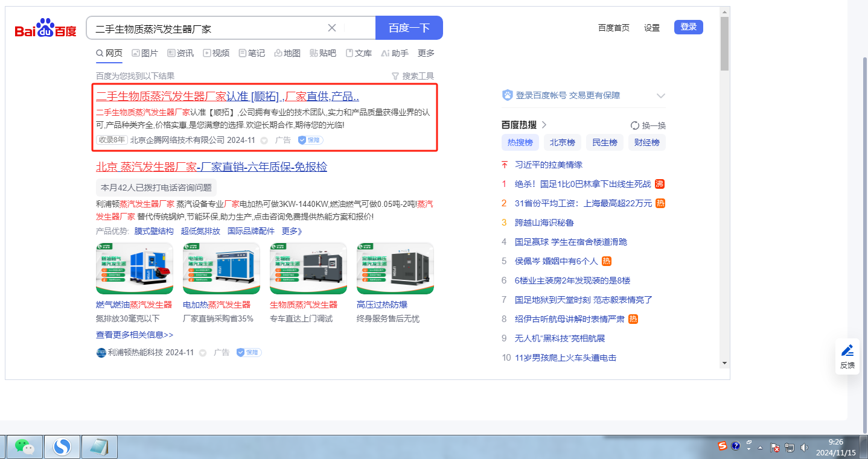The image size is (868, 459).
Task: Click the 热 badge beside 侯佩岑 item
Action: click(x=607, y=261)
